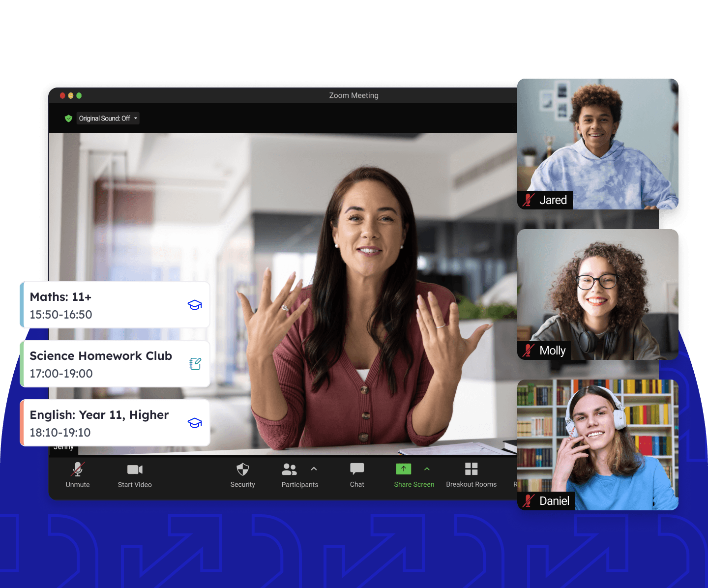Click the Zoom Meeting window title
The image size is (708, 588).
coord(354,95)
